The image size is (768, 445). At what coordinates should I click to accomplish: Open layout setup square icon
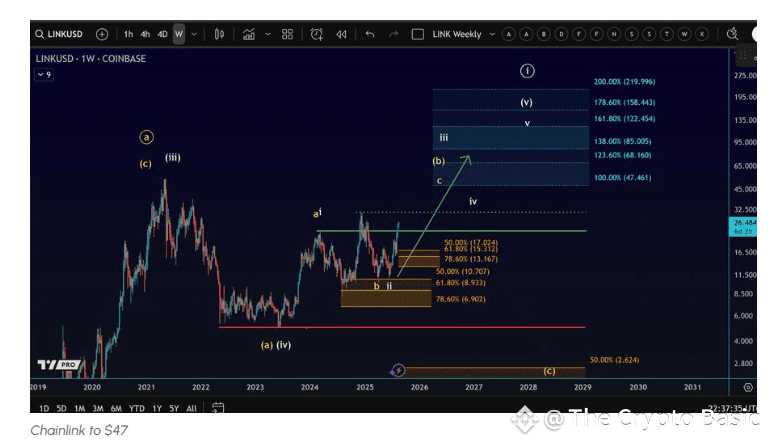(418, 34)
